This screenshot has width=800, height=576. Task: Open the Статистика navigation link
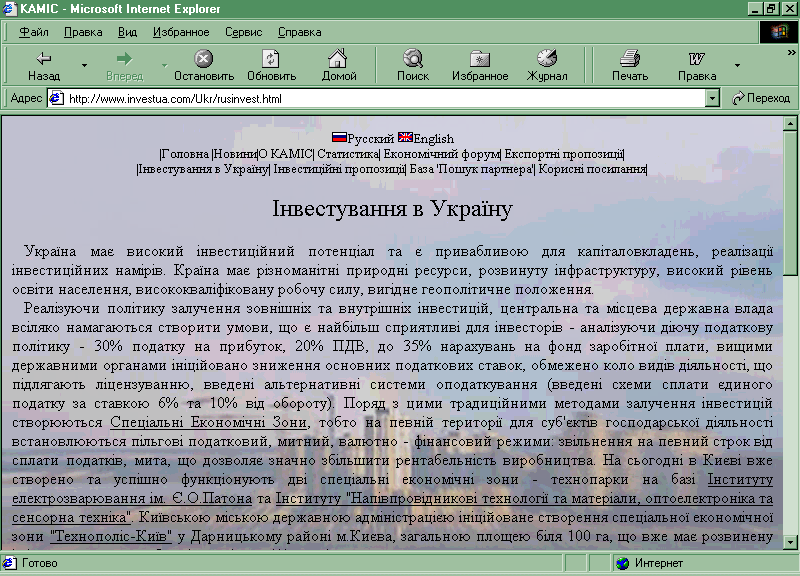[x=348, y=154]
